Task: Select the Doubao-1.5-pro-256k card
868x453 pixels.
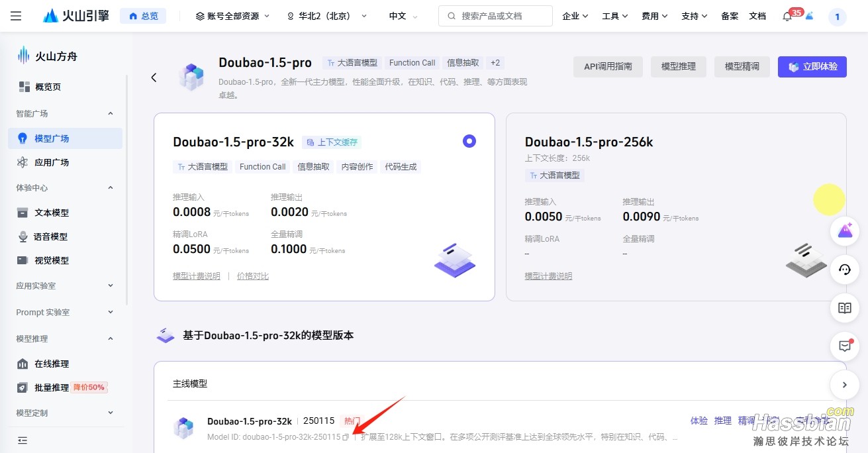Action: coord(676,207)
